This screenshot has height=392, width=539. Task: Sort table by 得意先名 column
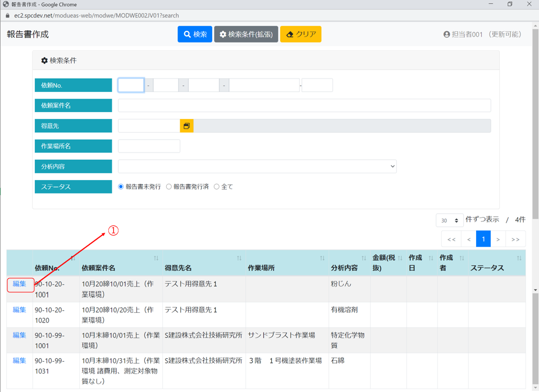(239, 258)
